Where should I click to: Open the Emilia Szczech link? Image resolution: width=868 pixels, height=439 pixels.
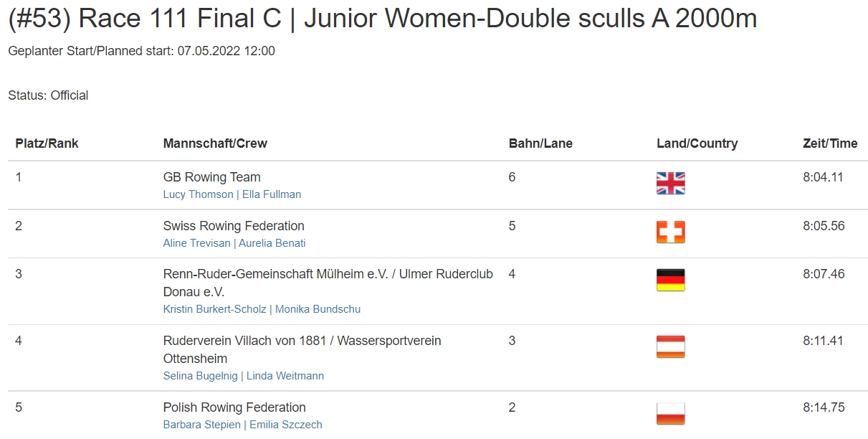pyautogui.click(x=285, y=425)
